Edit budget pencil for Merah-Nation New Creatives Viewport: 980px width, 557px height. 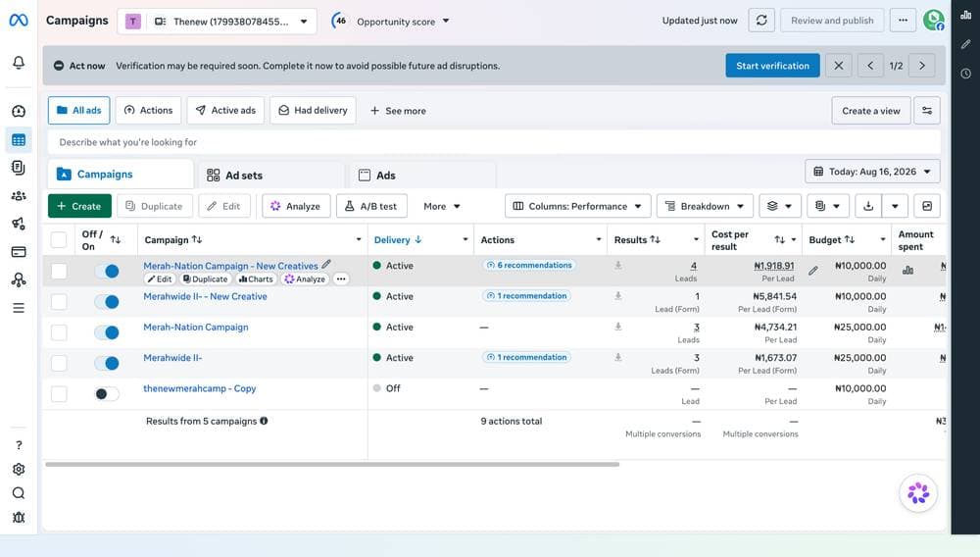812,271
